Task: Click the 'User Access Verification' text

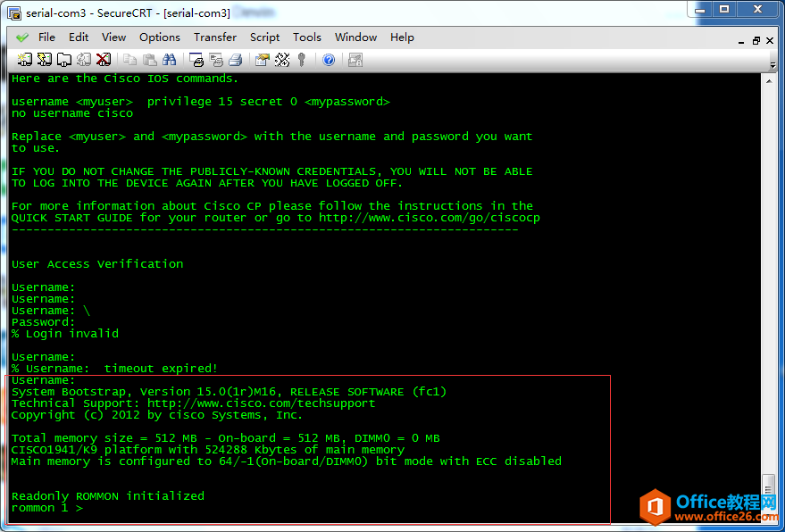Action: (x=97, y=264)
